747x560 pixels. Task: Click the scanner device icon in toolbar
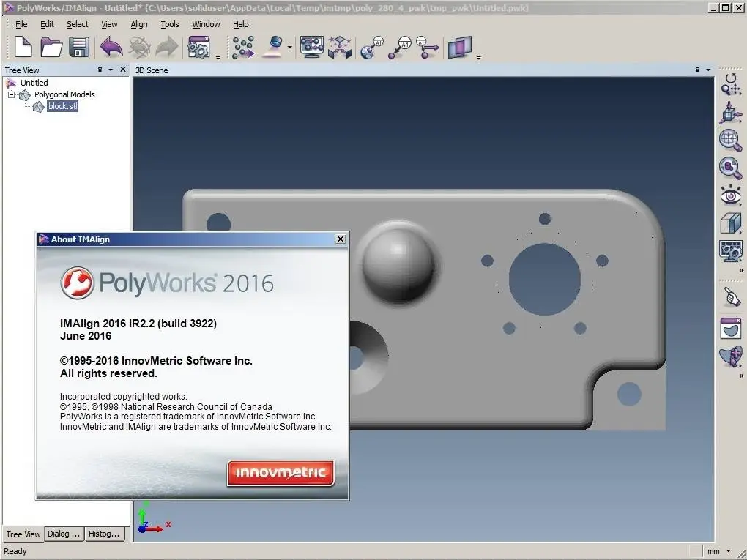coord(273,47)
